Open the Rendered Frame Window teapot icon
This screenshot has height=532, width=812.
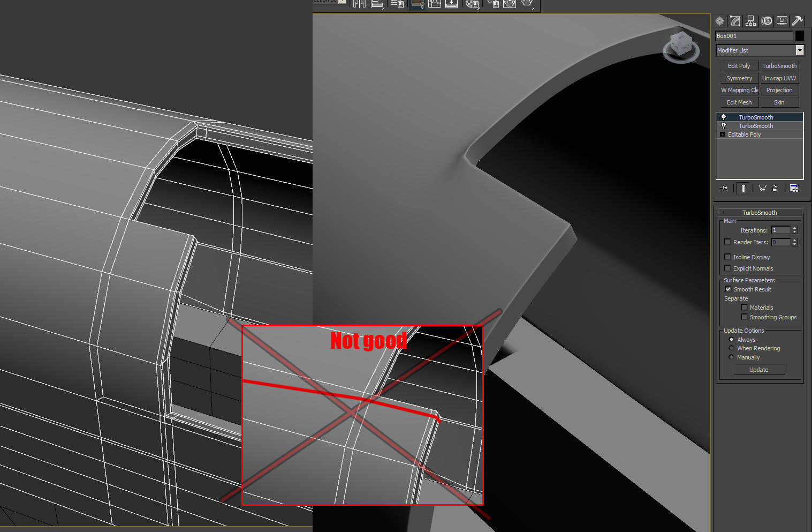510,4
